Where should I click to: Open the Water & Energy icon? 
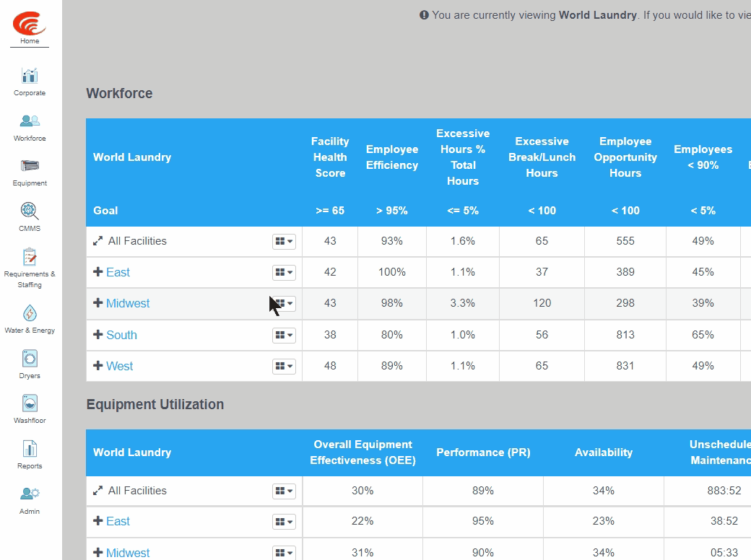tap(30, 313)
